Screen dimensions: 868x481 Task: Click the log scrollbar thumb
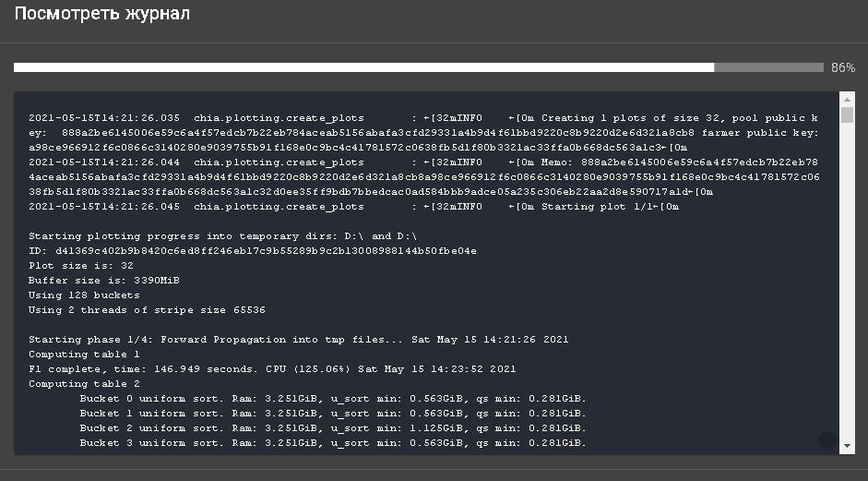[x=847, y=115]
